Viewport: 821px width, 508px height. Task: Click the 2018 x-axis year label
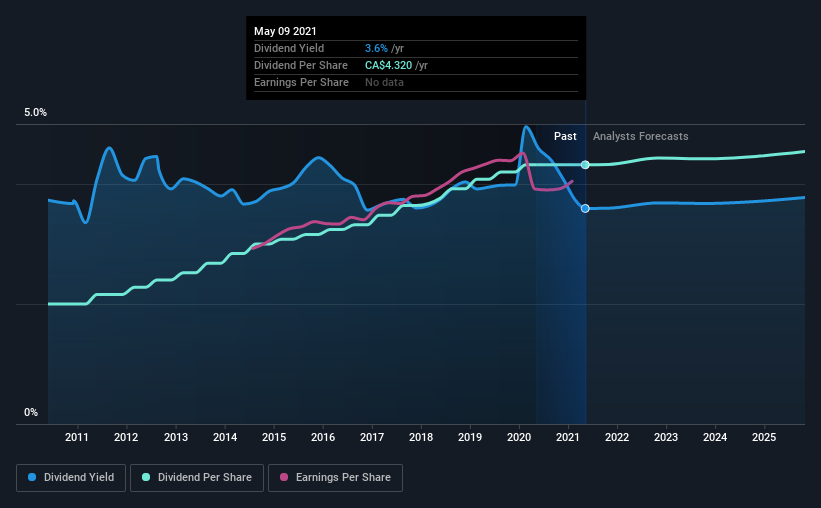pos(421,437)
